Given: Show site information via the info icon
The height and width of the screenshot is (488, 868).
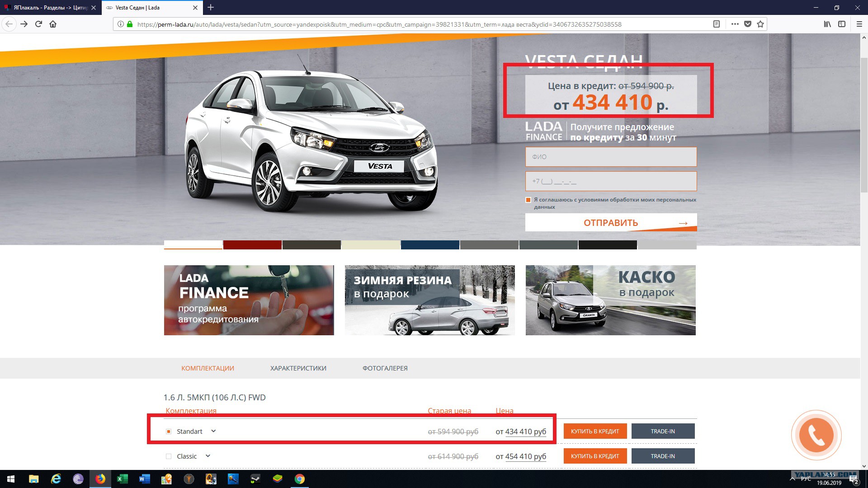Looking at the screenshot, I should tap(120, 24).
